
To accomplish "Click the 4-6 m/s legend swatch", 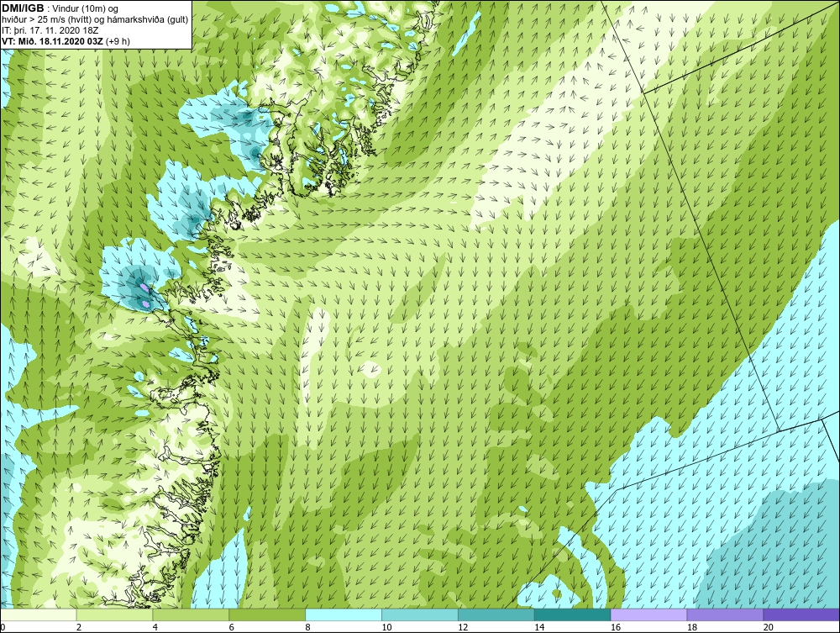I will pyautogui.click(x=191, y=615).
